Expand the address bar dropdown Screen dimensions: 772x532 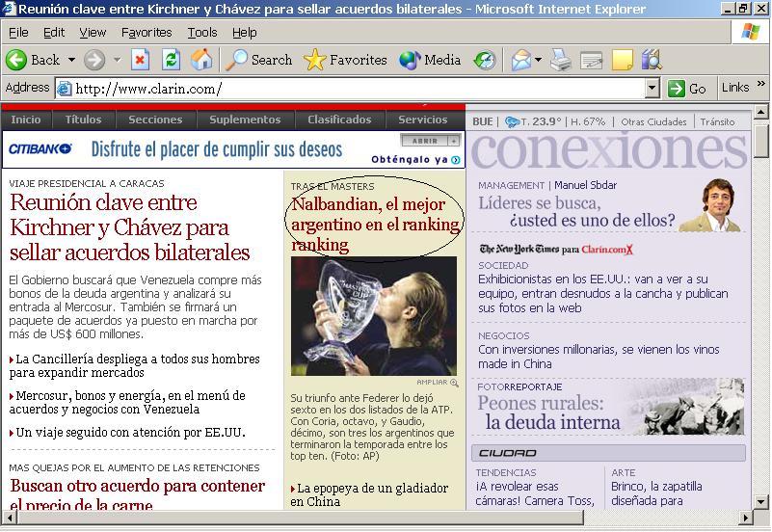[652, 89]
